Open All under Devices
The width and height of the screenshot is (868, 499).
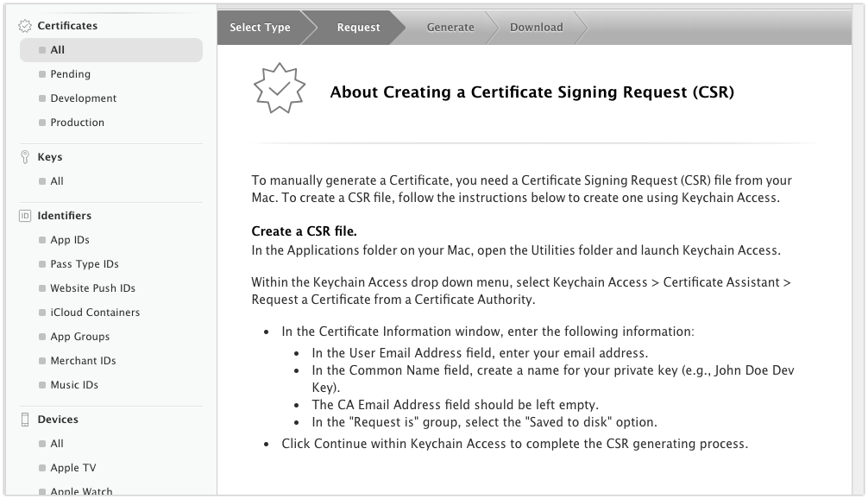point(57,444)
